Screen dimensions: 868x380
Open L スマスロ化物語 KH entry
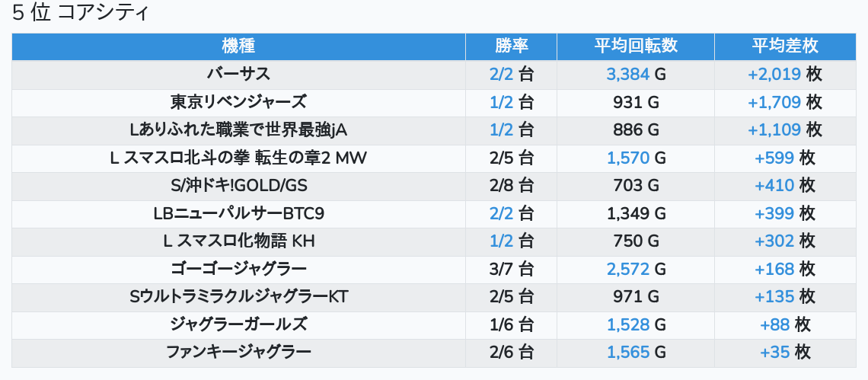coord(238,241)
